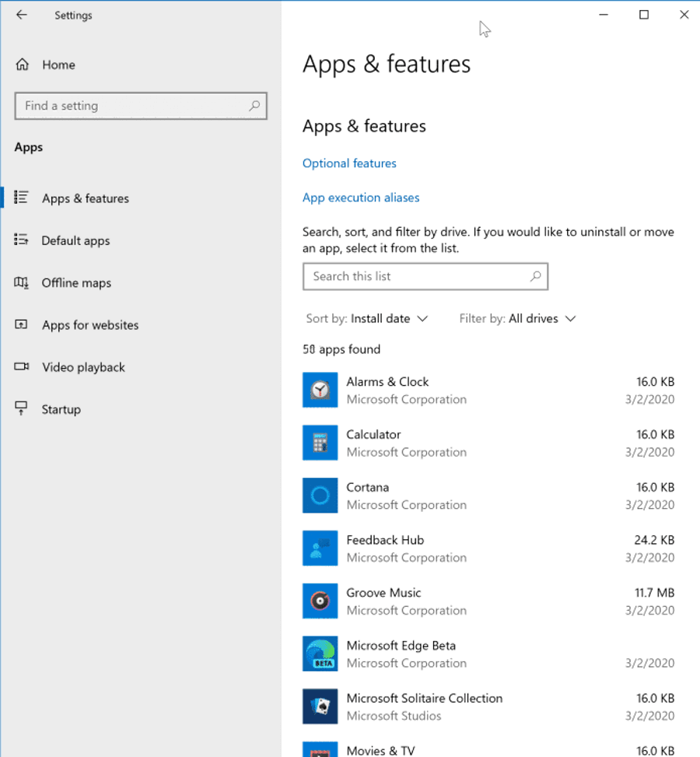The height and width of the screenshot is (757, 700).
Task: Maximize the Settings window
Action: pos(644,15)
